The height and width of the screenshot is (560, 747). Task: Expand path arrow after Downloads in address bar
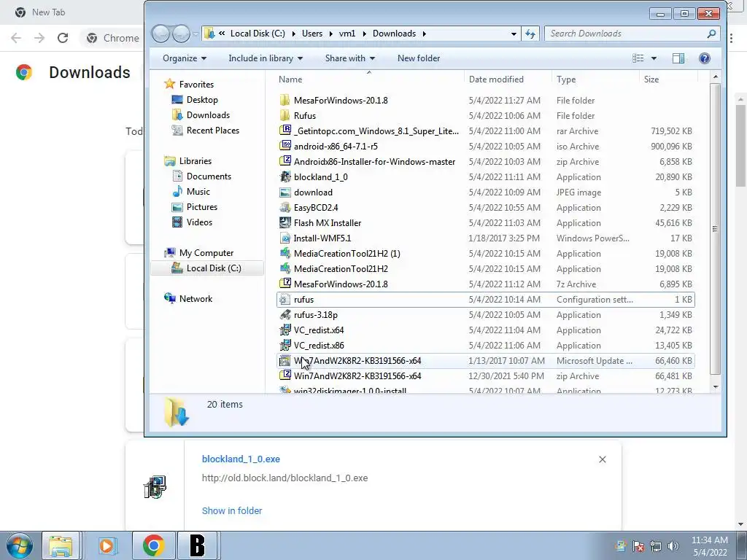tap(424, 34)
